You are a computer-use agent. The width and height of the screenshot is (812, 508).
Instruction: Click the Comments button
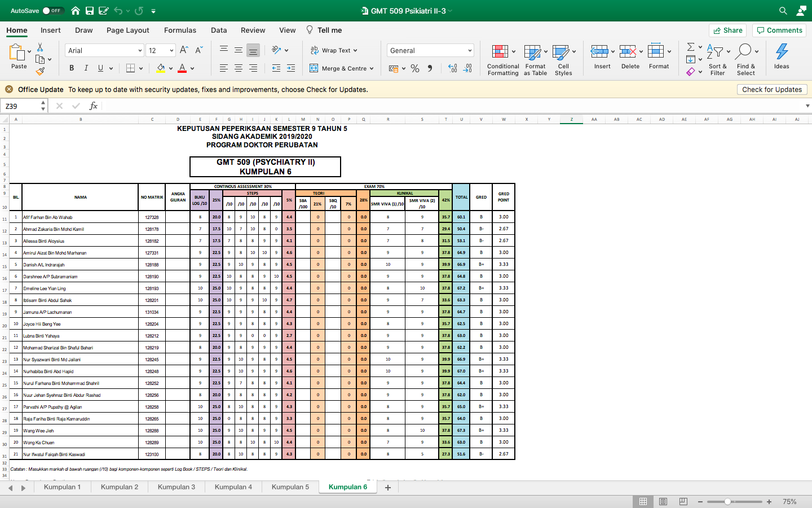point(780,30)
